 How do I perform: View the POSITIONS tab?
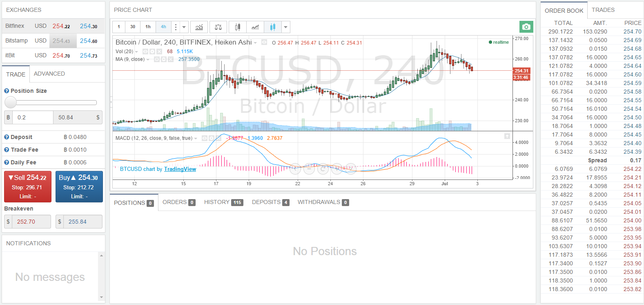pyautogui.click(x=134, y=203)
